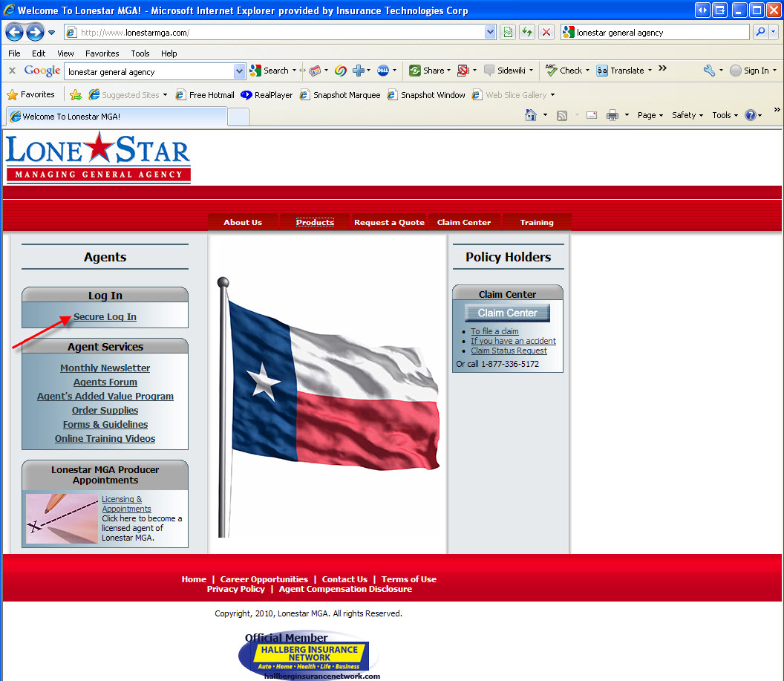Open a new blank tab
Image resolution: width=784 pixels, height=681 pixels.
[x=238, y=117]
